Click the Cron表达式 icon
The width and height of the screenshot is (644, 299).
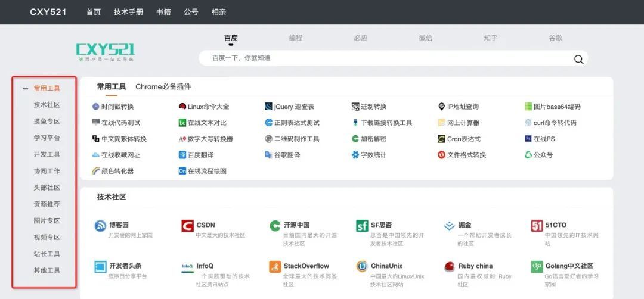click(441, 139)
